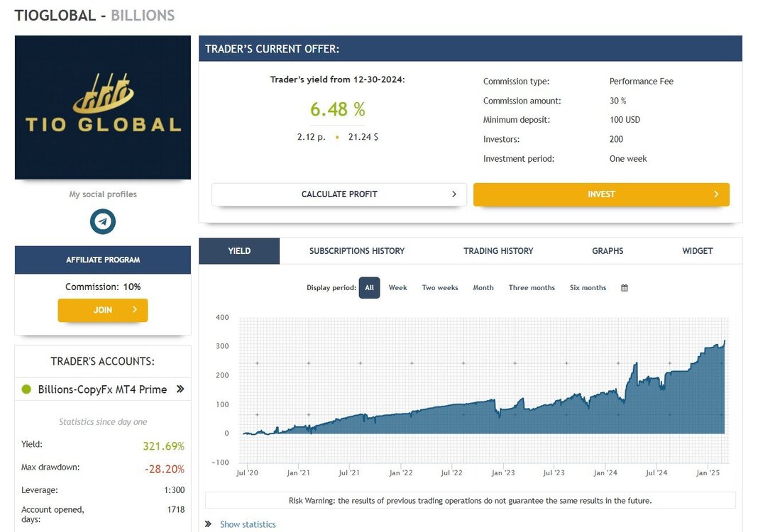Screen dimensions: 775x532
Task: Open the calendar date range picker
Action: pyautogui.click(x=625, y=288)
